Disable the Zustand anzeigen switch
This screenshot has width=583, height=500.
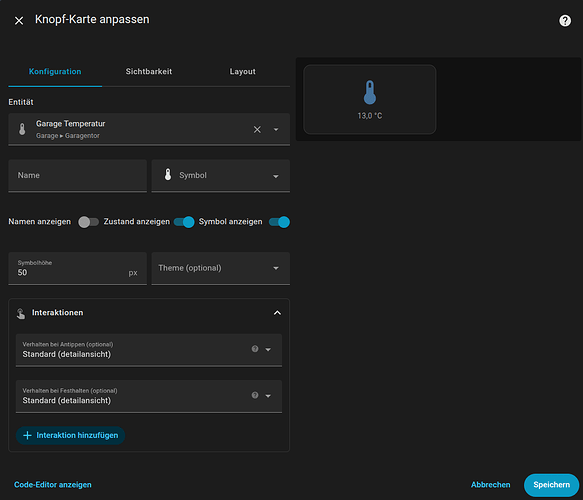pos(184,222)
